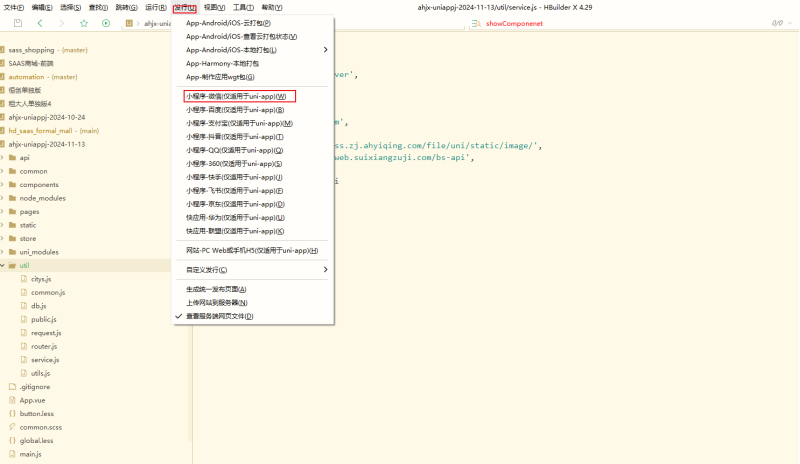Open the App-Android/iOS 本地打包(L) submenu arrow
Viewport: 800px width, 464px height.
tap(326, 50)
